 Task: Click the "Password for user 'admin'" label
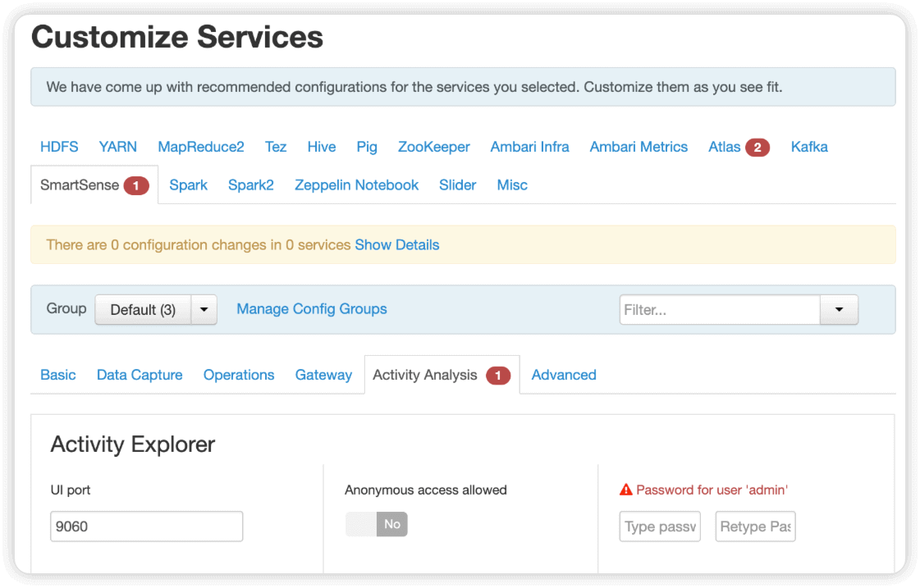pos(712,490)
